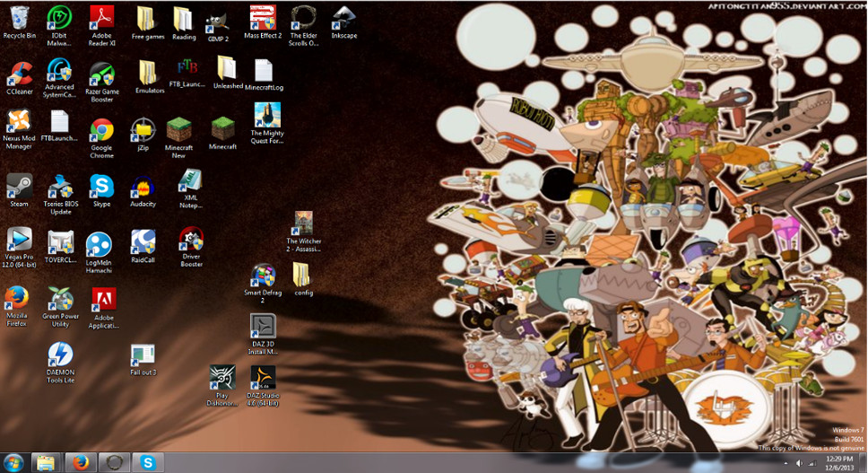Select the Skype desktop shortcut
Screen dimensions: 868x473
102,190
